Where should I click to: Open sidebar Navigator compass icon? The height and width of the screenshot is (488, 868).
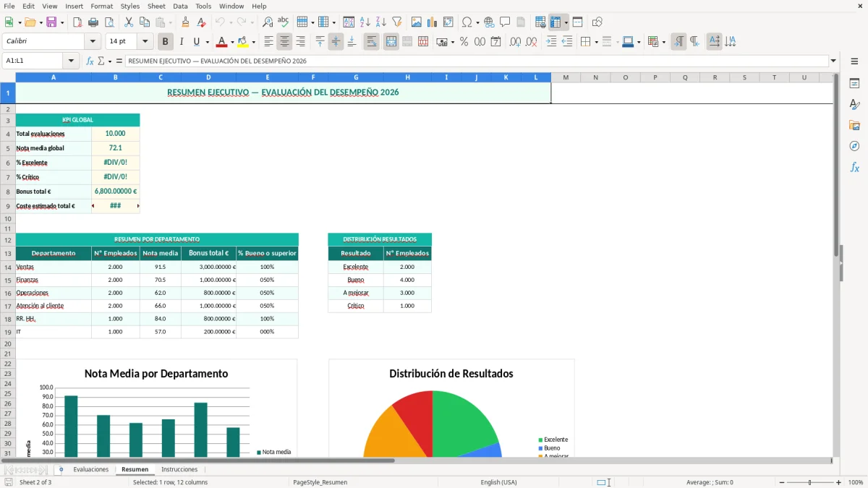pyautogui.click(x=854, y=146)
